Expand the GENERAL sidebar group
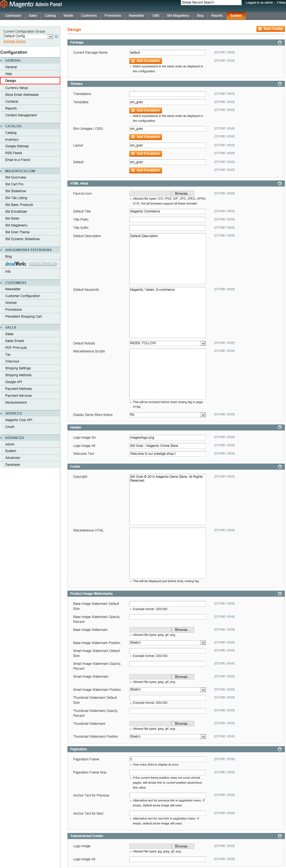 [30, 61]
